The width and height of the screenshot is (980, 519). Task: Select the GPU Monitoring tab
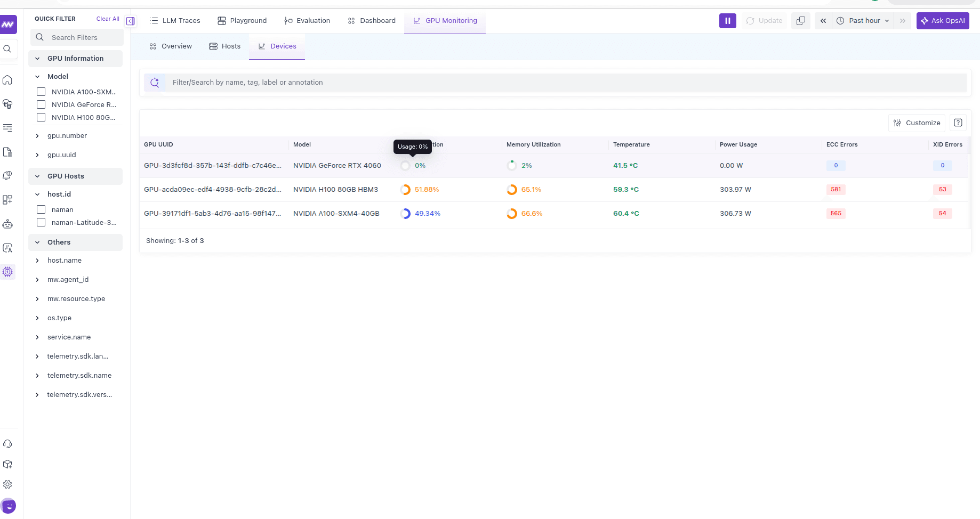(445, 21)
